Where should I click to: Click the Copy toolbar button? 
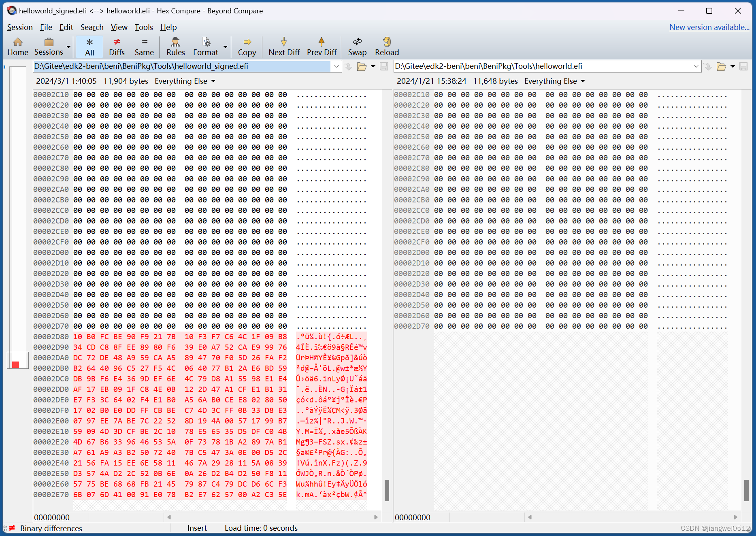pyautogui.click(x=247, y=47)
